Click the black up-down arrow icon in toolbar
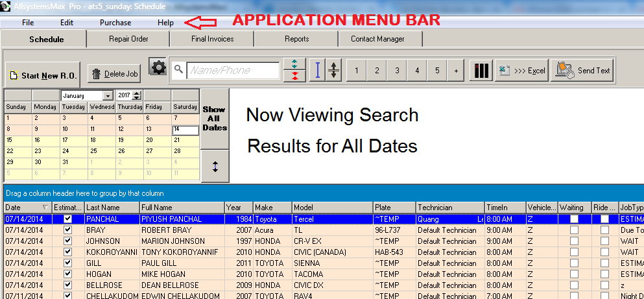Screen dimensions: 644x299 pos(333,70)
